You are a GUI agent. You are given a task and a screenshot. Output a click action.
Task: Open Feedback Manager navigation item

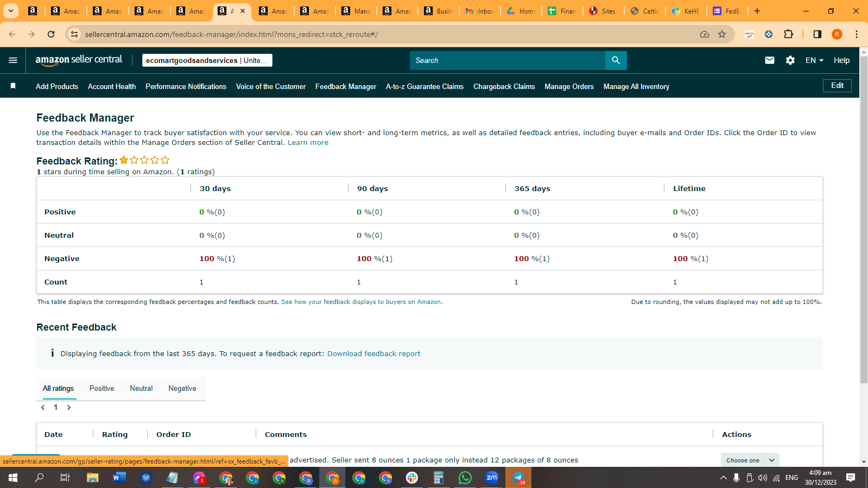346,86
